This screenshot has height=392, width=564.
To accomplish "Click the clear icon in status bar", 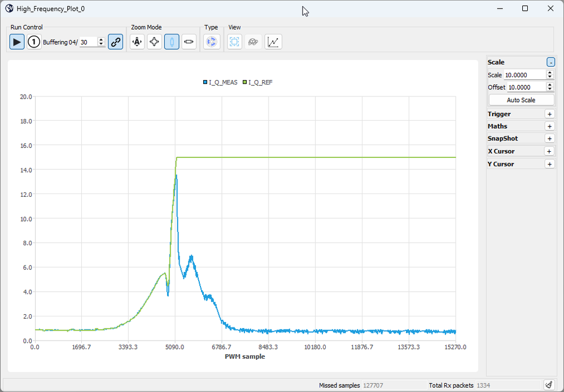I will [x=548, y=385].
